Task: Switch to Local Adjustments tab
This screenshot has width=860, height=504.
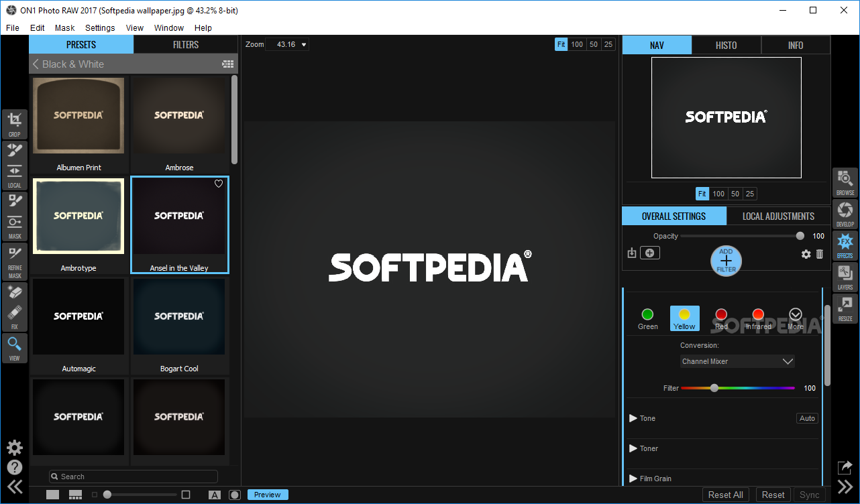Action: point(778,216)
